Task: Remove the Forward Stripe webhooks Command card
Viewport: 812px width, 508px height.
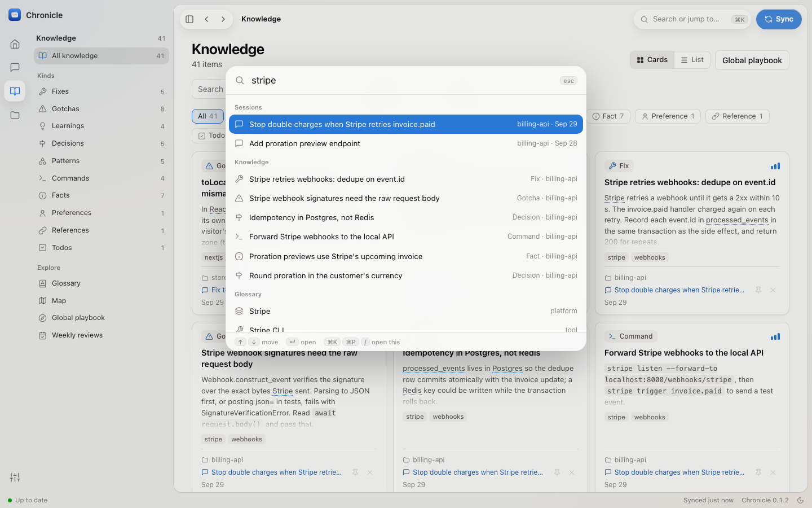Action: [x=773, y=472]
